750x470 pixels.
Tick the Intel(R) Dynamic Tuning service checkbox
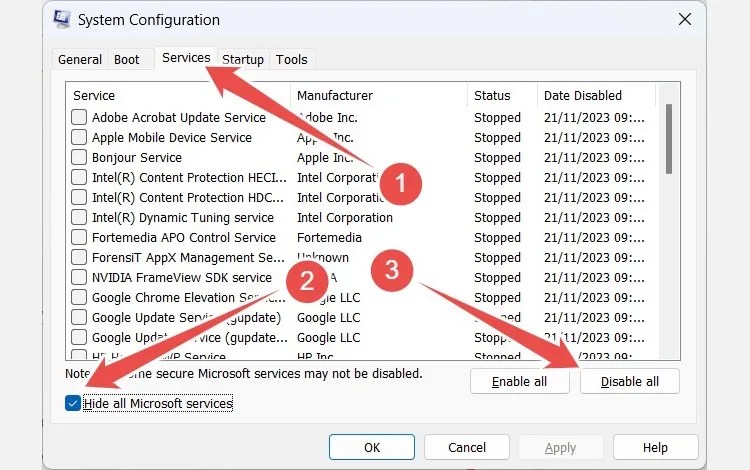tap(79, 217)
